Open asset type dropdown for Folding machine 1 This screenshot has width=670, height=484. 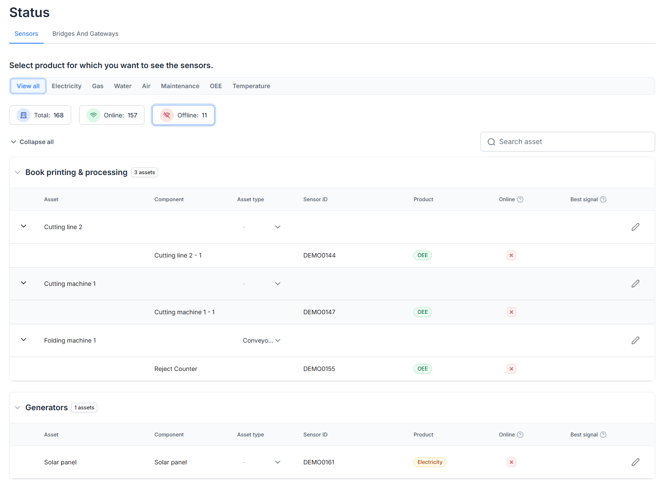click(262, 340)
